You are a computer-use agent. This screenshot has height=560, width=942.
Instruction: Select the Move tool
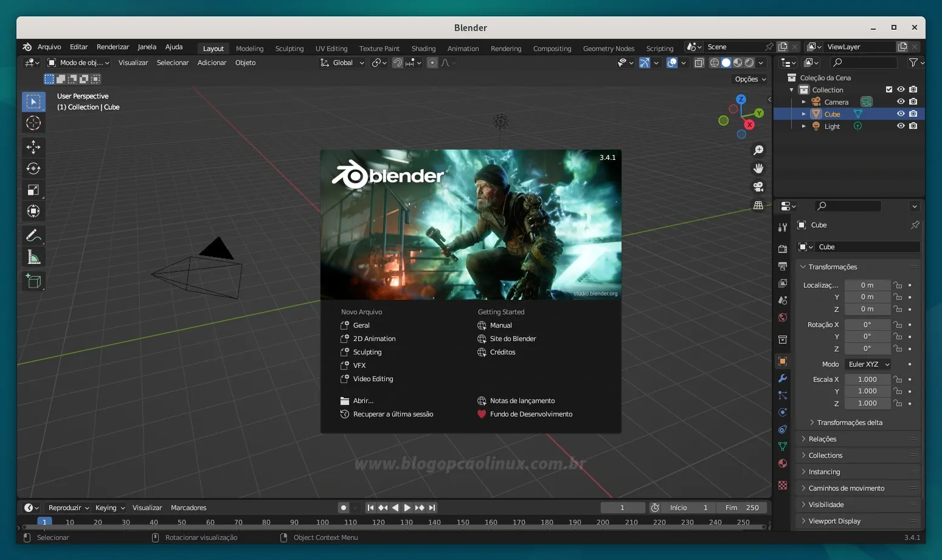(33, 147)
